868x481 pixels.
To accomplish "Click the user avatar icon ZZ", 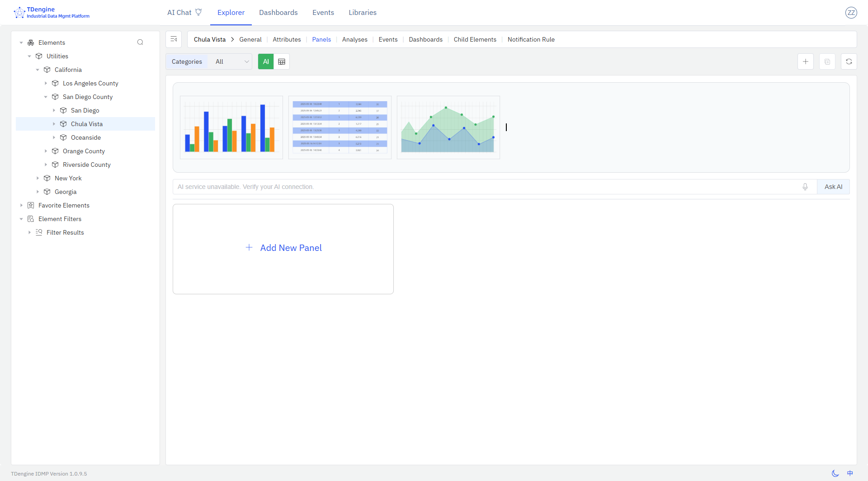I will pos(851,13).
